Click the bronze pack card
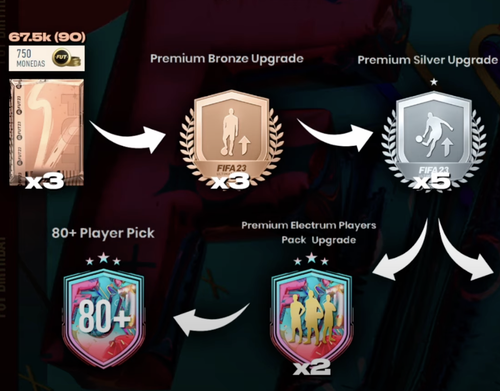This screenshot has width=500, height=391. click(x=46, y=132)
